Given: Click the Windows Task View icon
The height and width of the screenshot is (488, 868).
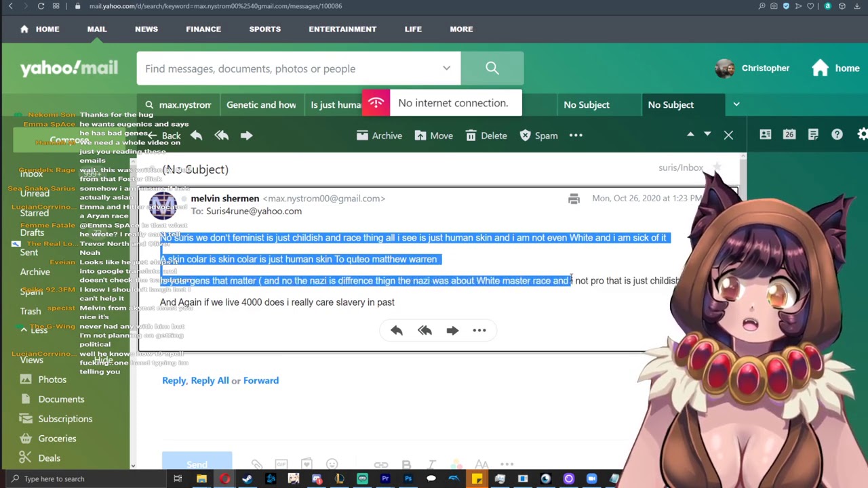Looking at the screenshot, I should click(178, 479).
